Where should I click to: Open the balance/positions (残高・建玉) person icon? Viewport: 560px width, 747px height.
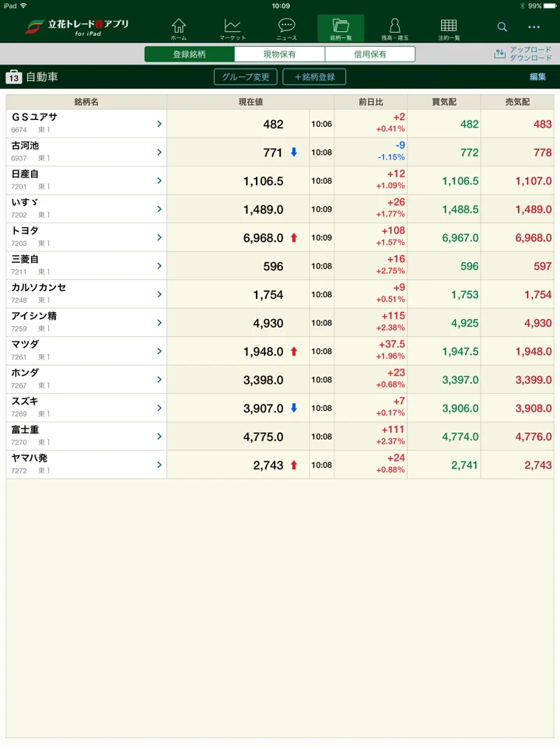[x=395, y=29]
